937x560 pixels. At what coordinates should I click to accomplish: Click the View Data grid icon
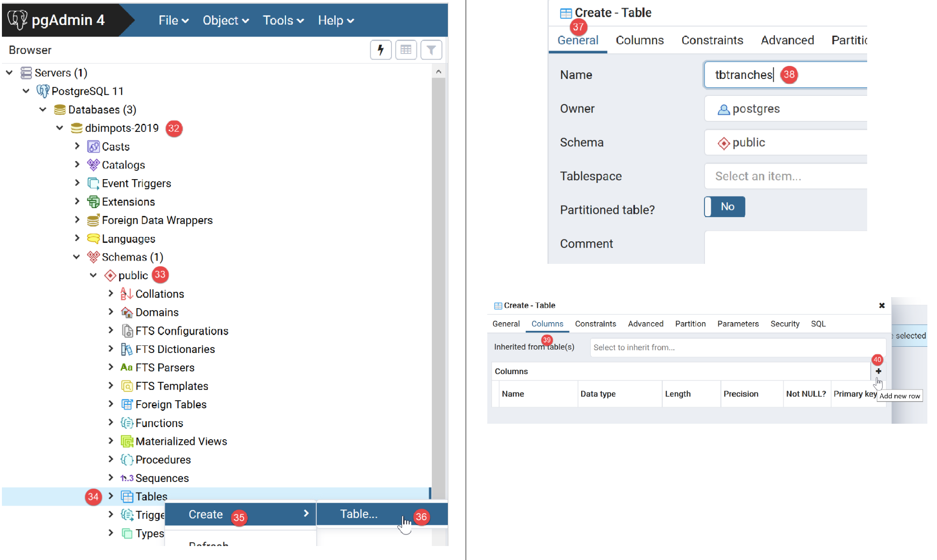pyautogui.click(x=405, y=50)
